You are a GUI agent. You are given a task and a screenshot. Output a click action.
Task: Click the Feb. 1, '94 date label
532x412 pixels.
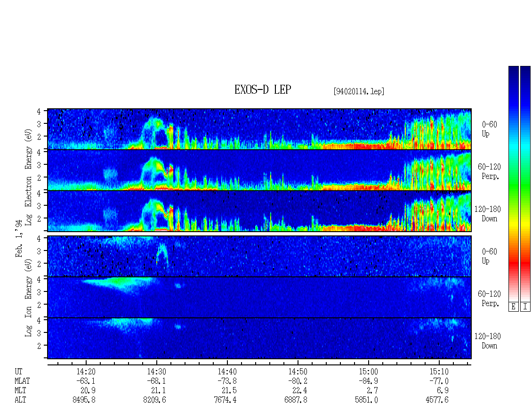click(x=19, y=238)
